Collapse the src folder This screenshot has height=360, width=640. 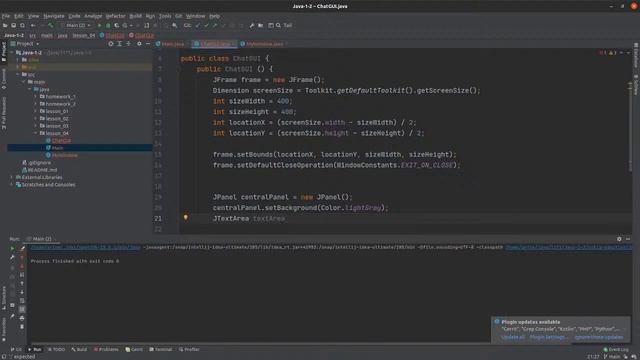(x=18, y=74)
